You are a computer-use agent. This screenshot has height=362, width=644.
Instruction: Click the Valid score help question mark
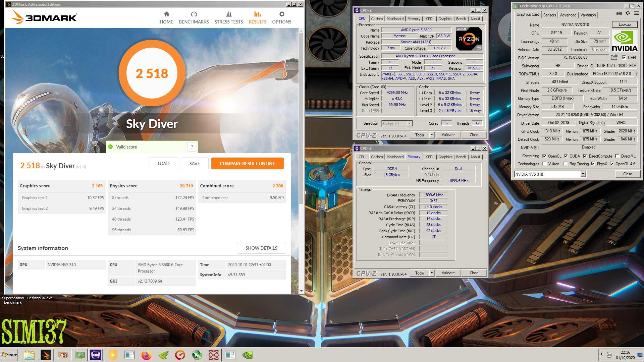point(192,147)
